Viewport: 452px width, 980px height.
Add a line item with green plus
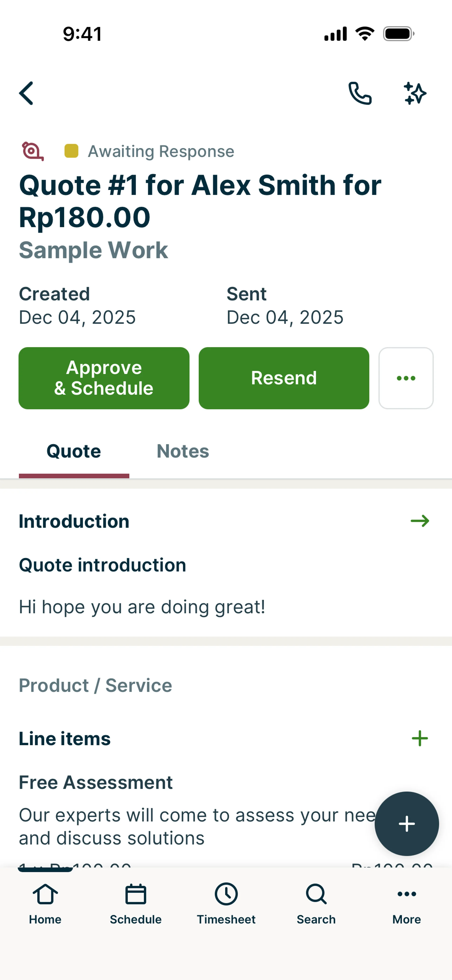coord(420,738)
